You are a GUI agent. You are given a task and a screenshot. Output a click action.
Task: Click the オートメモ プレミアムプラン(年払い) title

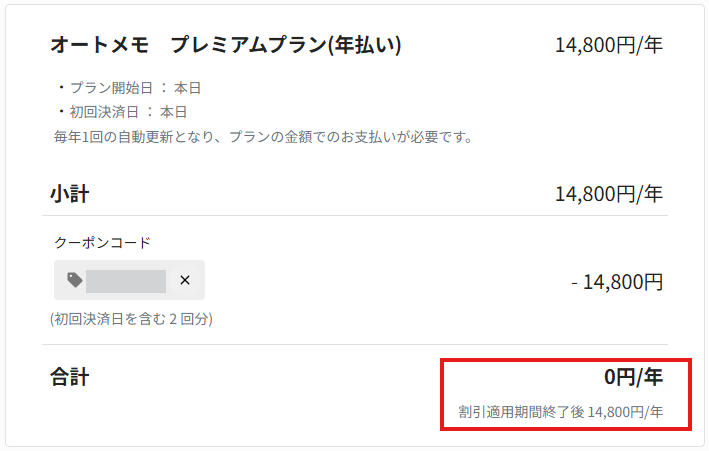[x=226, y=45]
